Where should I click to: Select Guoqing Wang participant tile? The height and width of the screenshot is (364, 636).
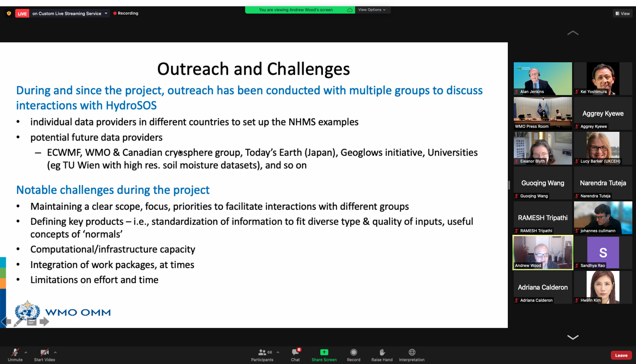[x=543, y=183]
